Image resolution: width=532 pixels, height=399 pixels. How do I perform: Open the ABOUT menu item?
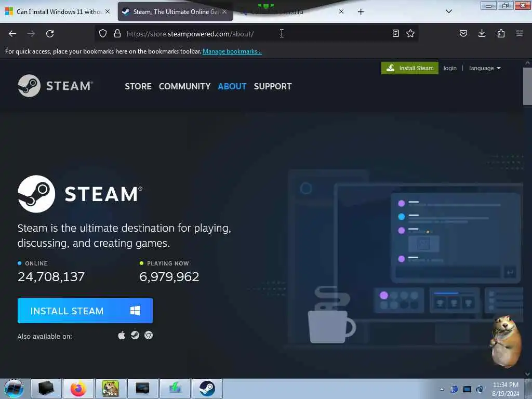tap(232, 87)
